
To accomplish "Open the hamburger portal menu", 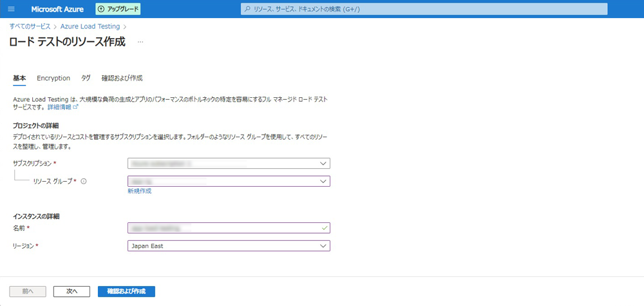I will click(11, 9).
